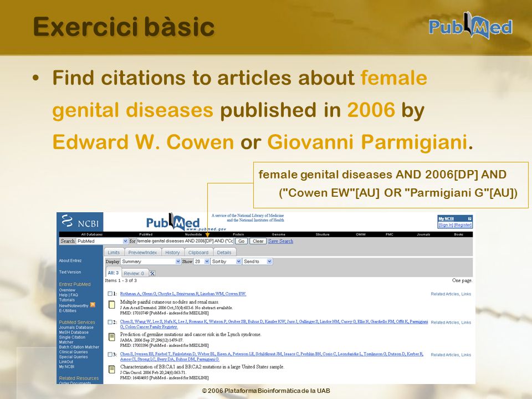Click the Register link in My NCBI box
532x399 pixels.
pyautogui.click(x=463, y=225)
